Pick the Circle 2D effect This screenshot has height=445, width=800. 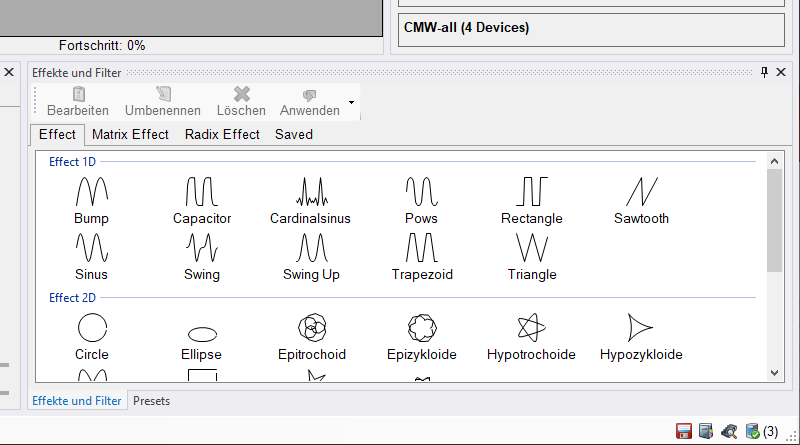(x=91, y=327)
